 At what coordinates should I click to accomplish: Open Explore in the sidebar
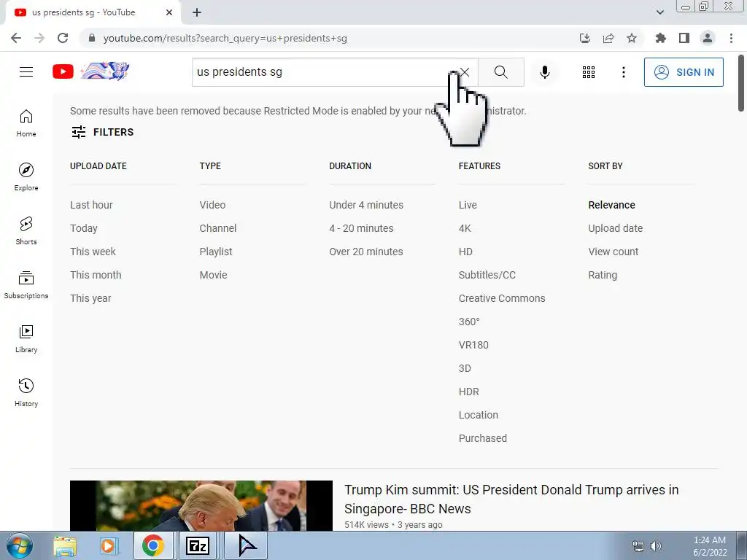(26, 177)
